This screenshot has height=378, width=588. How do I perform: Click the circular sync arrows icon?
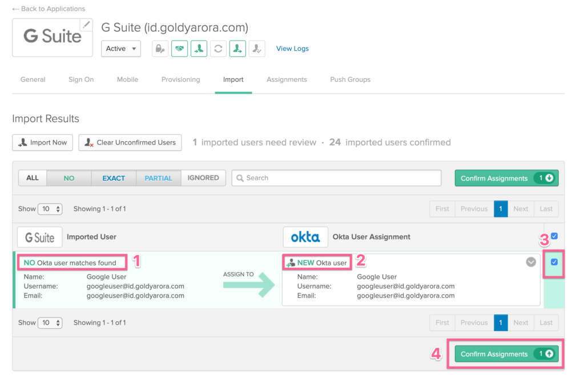click(x=218, y=49)
